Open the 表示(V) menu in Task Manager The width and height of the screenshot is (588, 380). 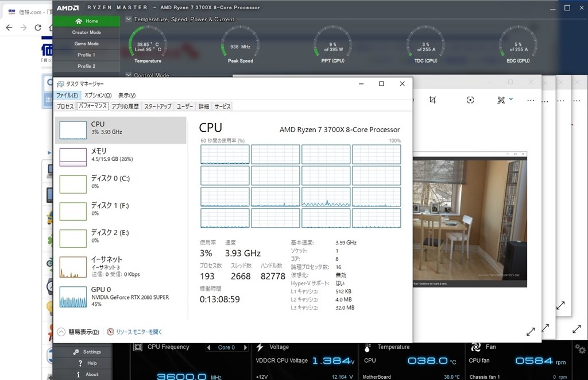click(127, 95)
